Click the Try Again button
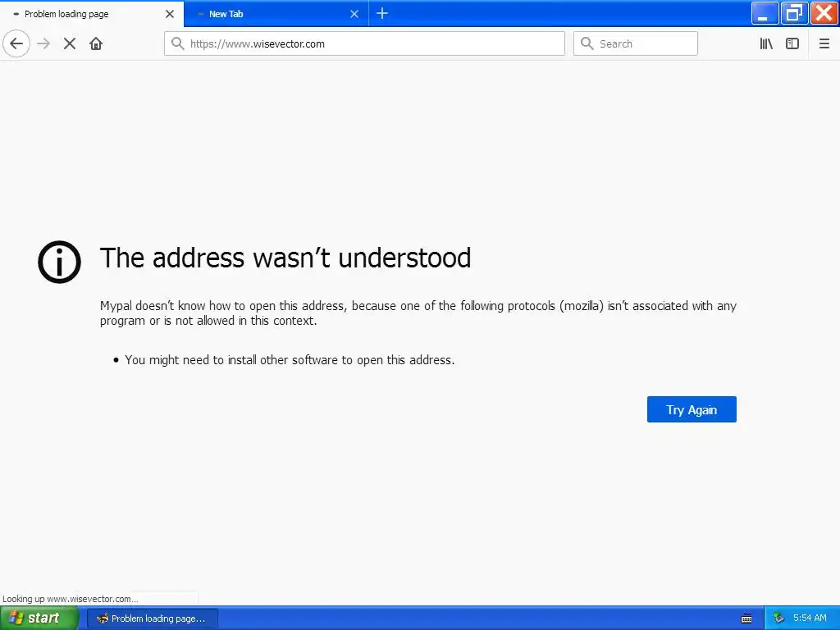This screenshot has width=840, height=630. 692,409
